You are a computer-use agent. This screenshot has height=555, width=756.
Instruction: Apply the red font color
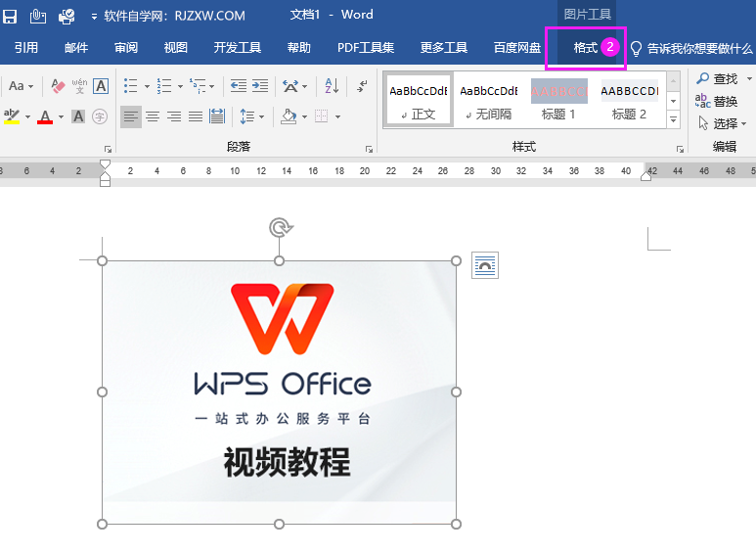(x=45, y=116)
